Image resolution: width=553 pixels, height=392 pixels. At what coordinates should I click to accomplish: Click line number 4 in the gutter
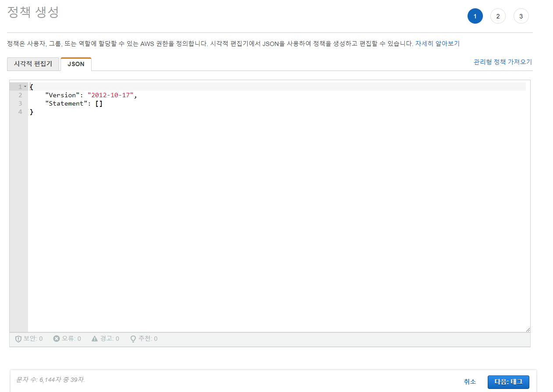[20, 112]
